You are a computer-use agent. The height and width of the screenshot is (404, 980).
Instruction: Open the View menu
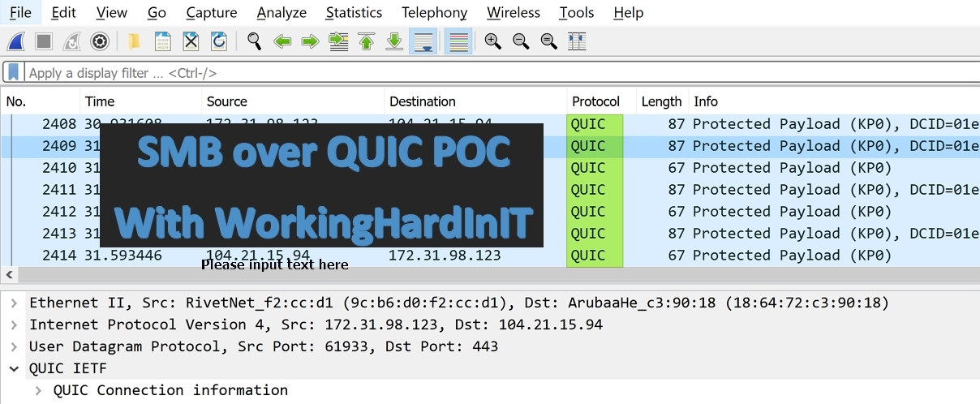tap(112, 12)
